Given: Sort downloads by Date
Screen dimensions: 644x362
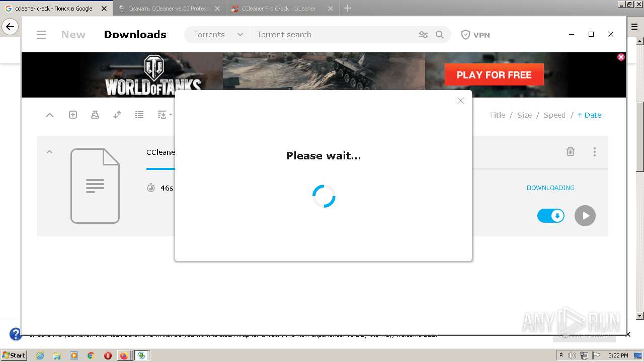Looking at the screenshot, I should pyautogui.click(x=590, y=115).
